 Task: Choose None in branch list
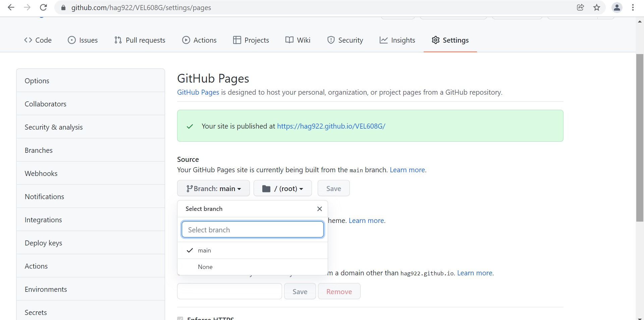click(x=205, y=267)
